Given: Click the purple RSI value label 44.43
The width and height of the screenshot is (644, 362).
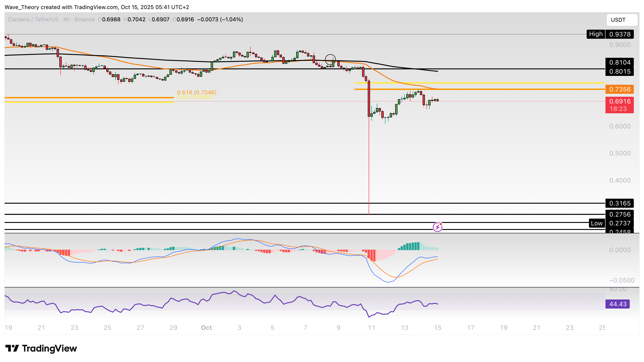Looking at the screenshot, I should coord(617,304).
